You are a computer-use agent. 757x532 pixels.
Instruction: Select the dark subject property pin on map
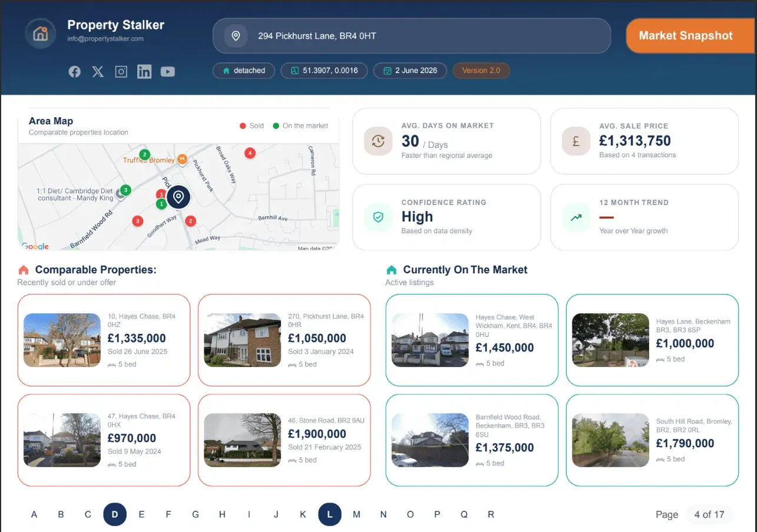click(x=178, y=197)
